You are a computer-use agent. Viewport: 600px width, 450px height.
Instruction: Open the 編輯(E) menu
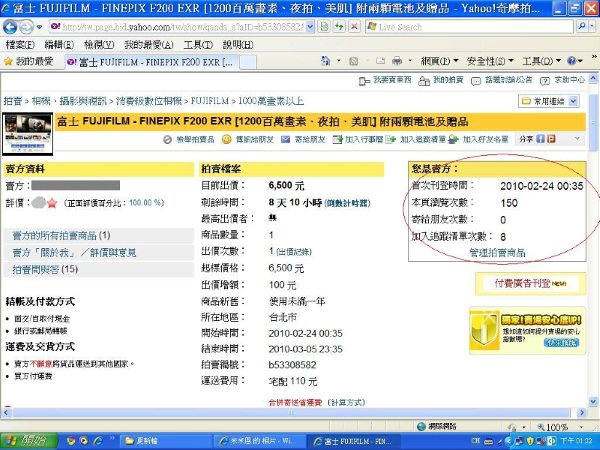pos(59,45)
